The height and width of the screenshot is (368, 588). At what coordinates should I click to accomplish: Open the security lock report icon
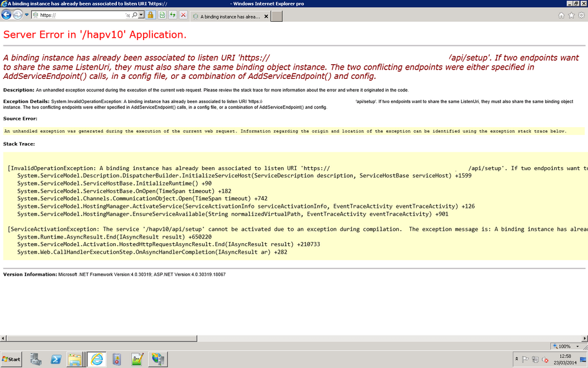tap(151, 15)
